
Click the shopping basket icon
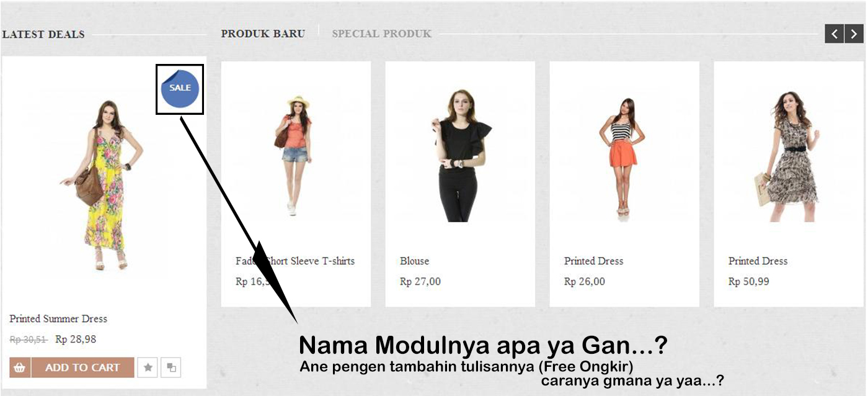point(20,367)
